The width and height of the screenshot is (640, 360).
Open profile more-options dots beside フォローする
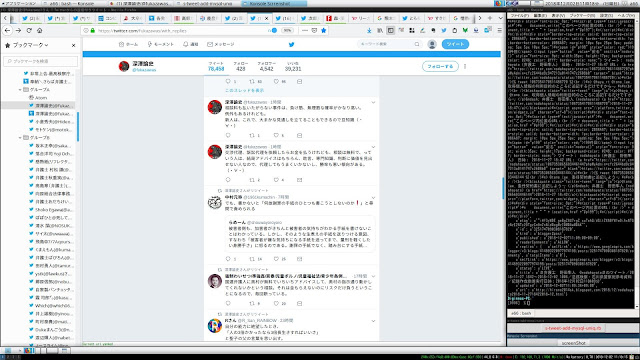tap(465, 66)
